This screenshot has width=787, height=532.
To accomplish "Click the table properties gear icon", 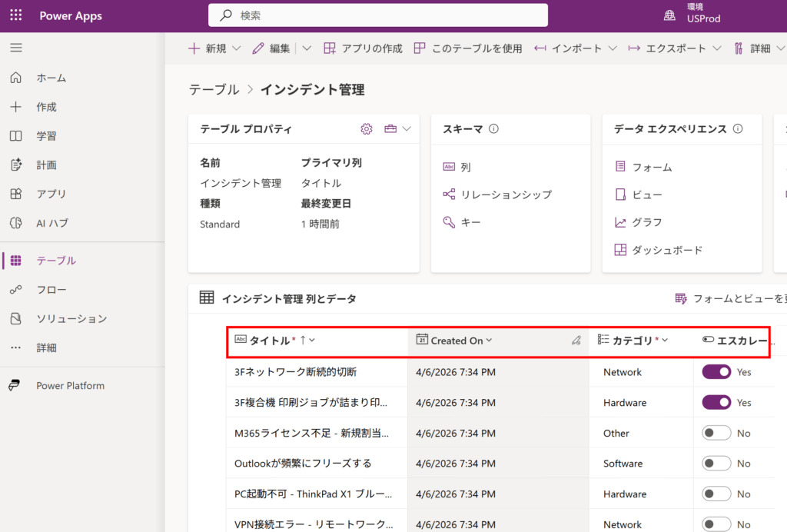I will (367, 129).
